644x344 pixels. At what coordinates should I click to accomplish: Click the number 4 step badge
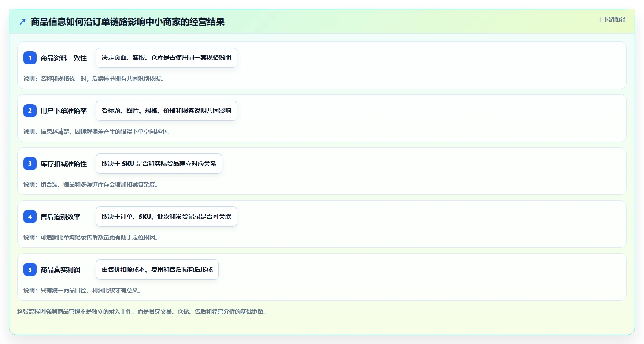(30, 217)
